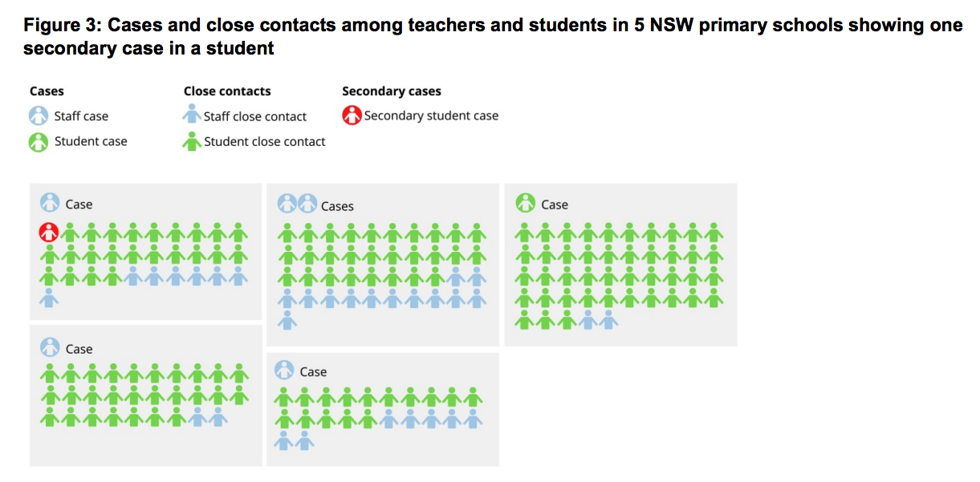Click the "Secondary student case" legend label
The width and height of the screenshot is (980, 482).
[x=431, y=116]
